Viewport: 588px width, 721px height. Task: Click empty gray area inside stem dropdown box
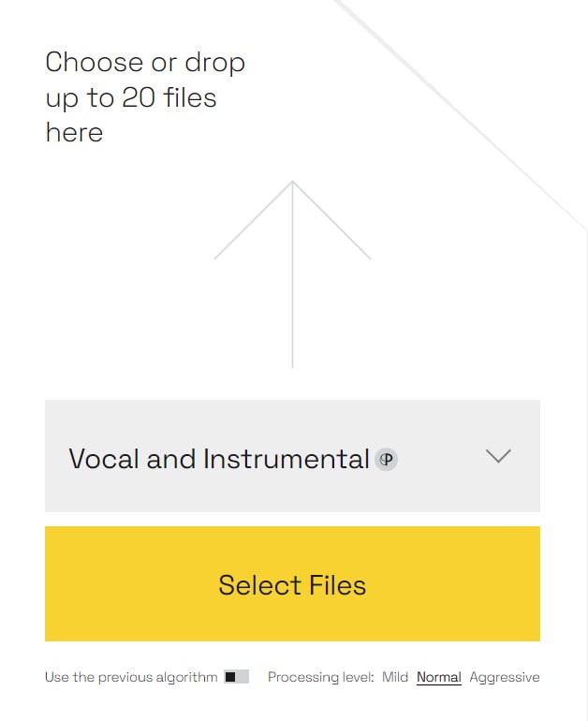(x=440, y=487)
